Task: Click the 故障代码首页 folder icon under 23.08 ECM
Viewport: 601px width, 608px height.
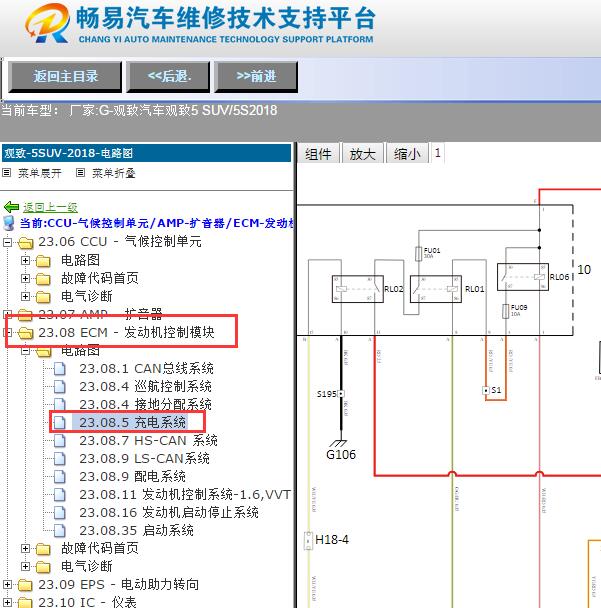Action: pyautogui.click(x=43, y=549)
